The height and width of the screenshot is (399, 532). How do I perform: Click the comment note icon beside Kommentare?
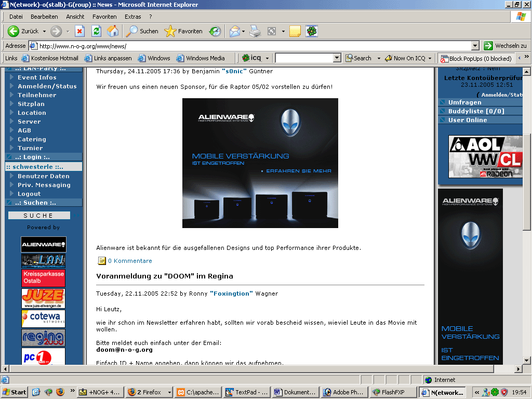tap(102, 261)
